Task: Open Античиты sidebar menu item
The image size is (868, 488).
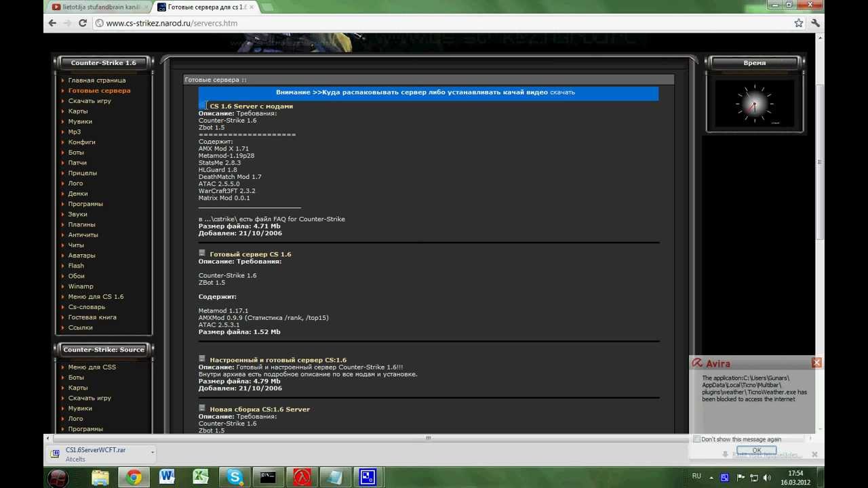Action: 83,235
